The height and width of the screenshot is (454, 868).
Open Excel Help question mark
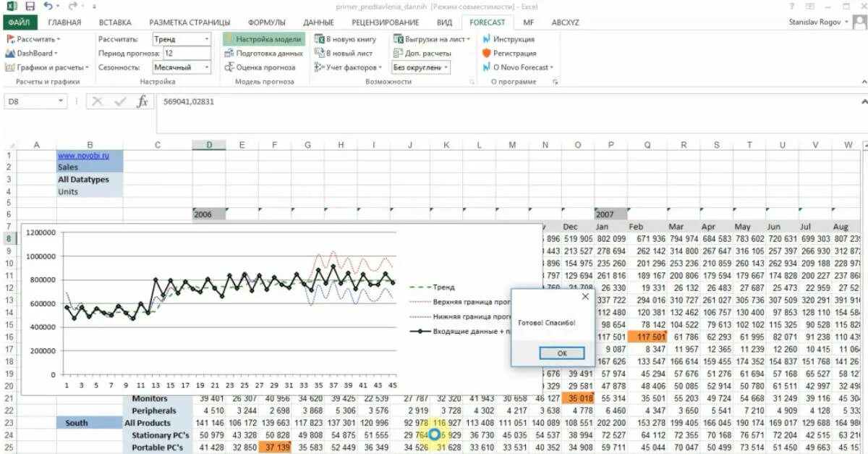click(x=791, y=7)
